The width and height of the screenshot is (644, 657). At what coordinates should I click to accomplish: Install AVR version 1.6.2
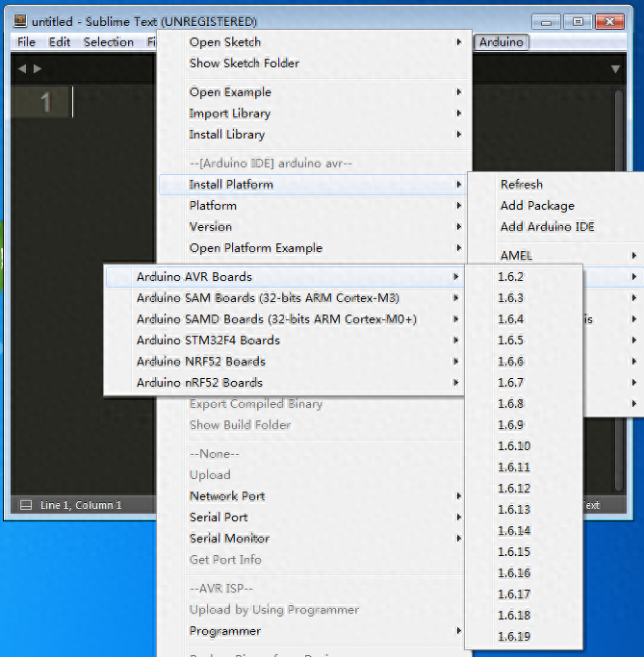pos(524,276)
